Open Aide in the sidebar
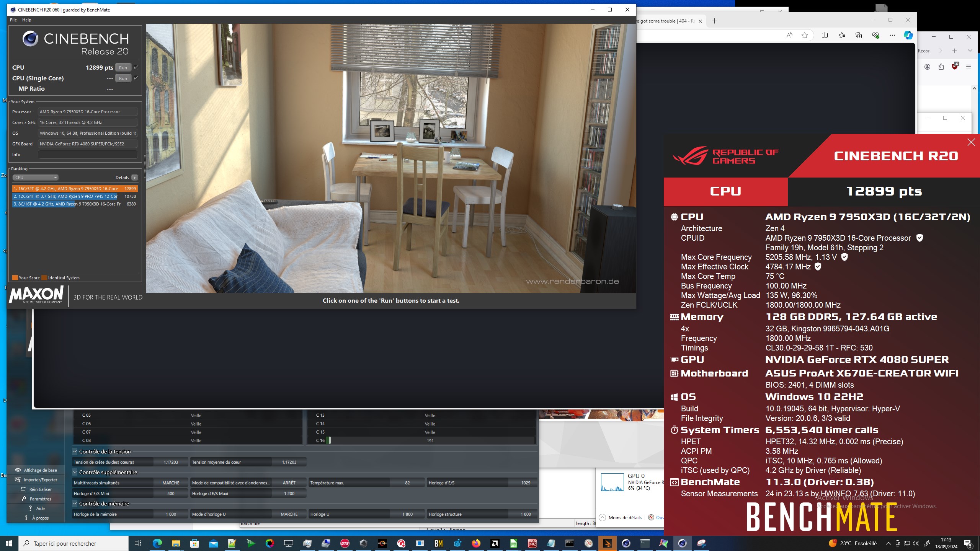The width and height of the screenshot is (980, 551). click(36, 509)
